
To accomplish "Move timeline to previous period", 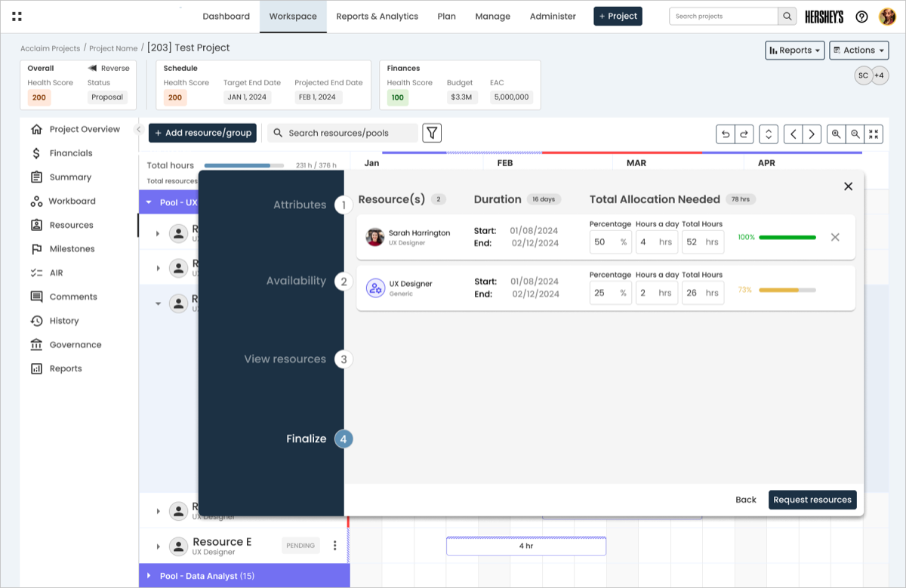I will pyautogui.click(x=793, y=134).
